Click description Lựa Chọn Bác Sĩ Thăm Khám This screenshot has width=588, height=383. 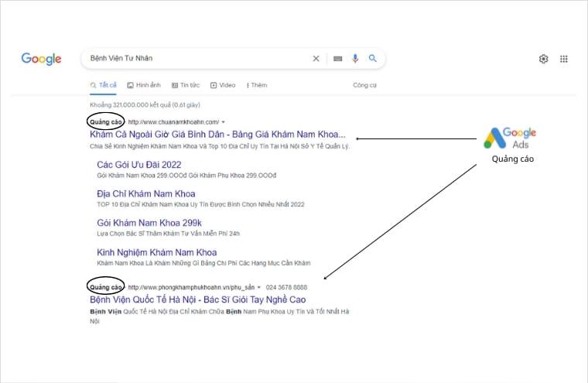(168, 234)
